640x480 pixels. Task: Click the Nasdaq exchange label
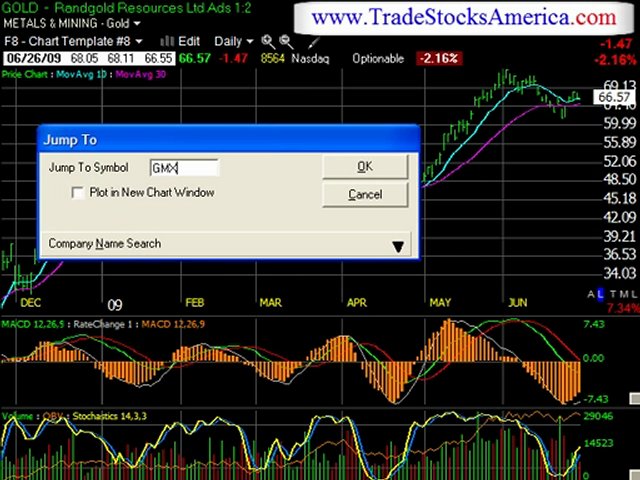pyautogui.click(x=310, y=59)
